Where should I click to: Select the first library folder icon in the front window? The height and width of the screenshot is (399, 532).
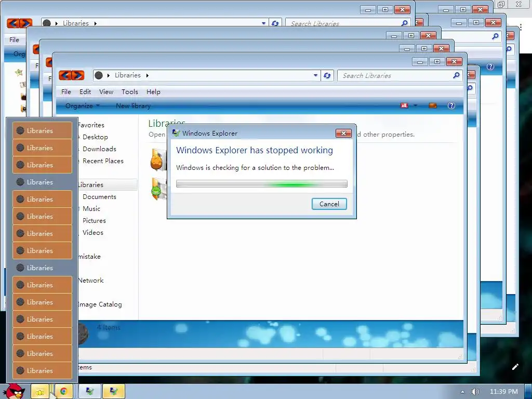click(x=158, y=159)
